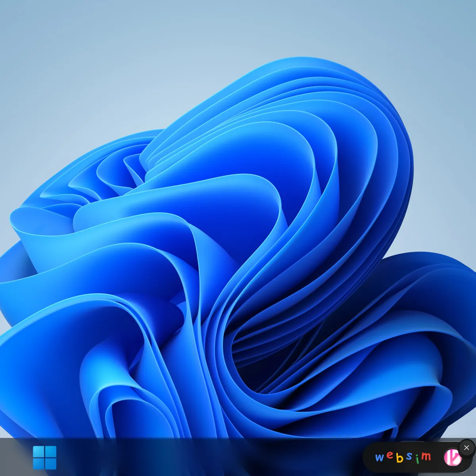
Task: Click the top-right pane of Windows logo
Action: pos(51,451)
